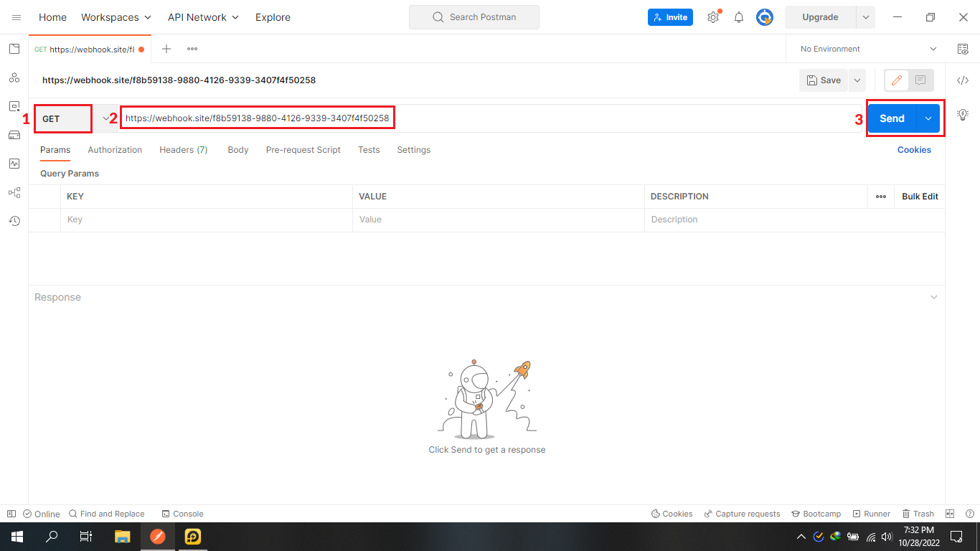This screenshot has height=551, width=980.
Task: Open the No Environment selector
Action: pyautogui.click(x=868, y=49)
